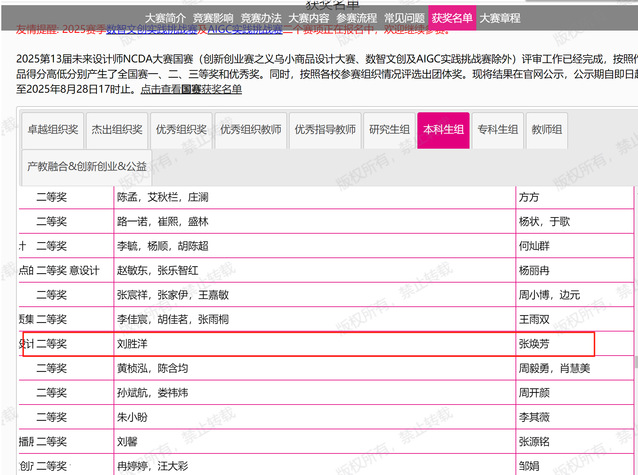Open 参赛流程 in the top menu

coord(357,18)
